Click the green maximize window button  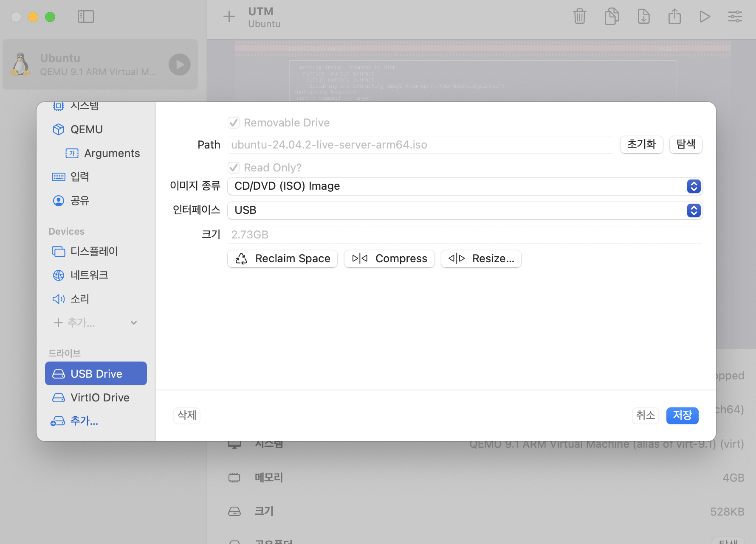tap(50, 17)
